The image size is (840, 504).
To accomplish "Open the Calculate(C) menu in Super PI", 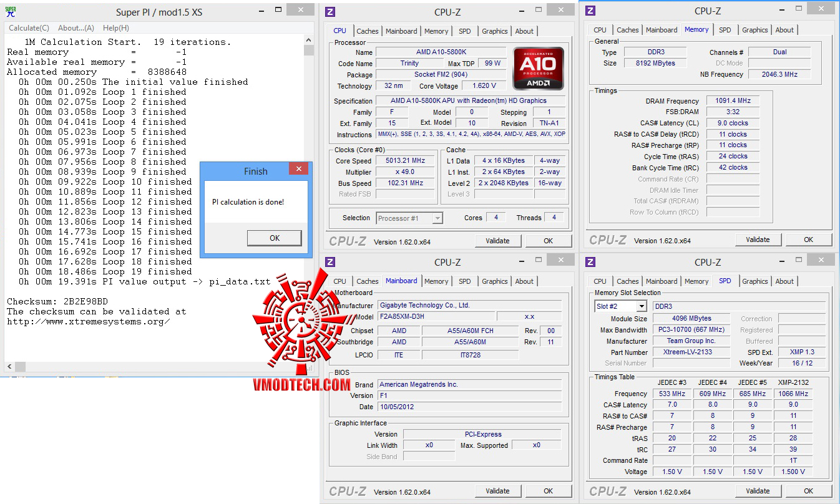I will click(x=29, y=28).
